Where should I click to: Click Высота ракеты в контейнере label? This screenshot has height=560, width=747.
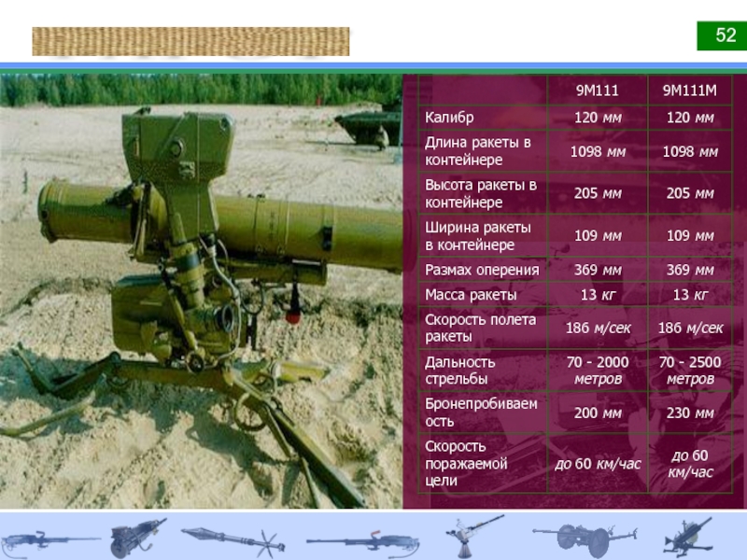(x=481, y=193)
